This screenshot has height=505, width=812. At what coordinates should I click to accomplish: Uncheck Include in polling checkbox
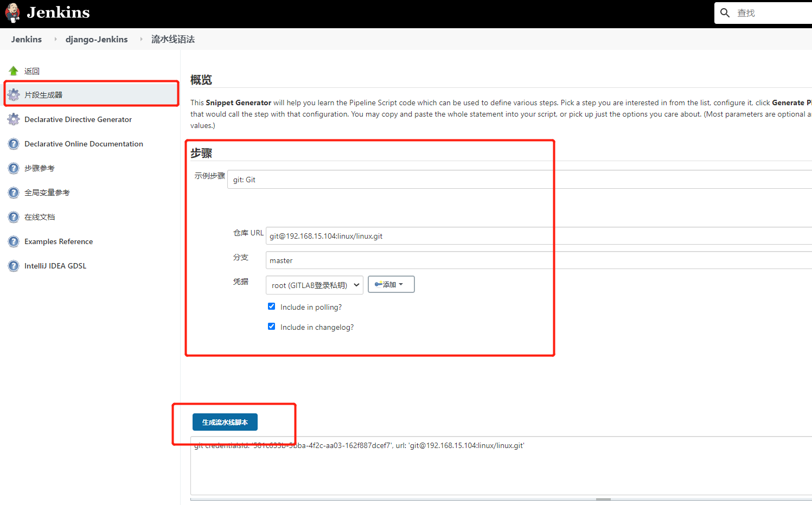pos(272,306)
